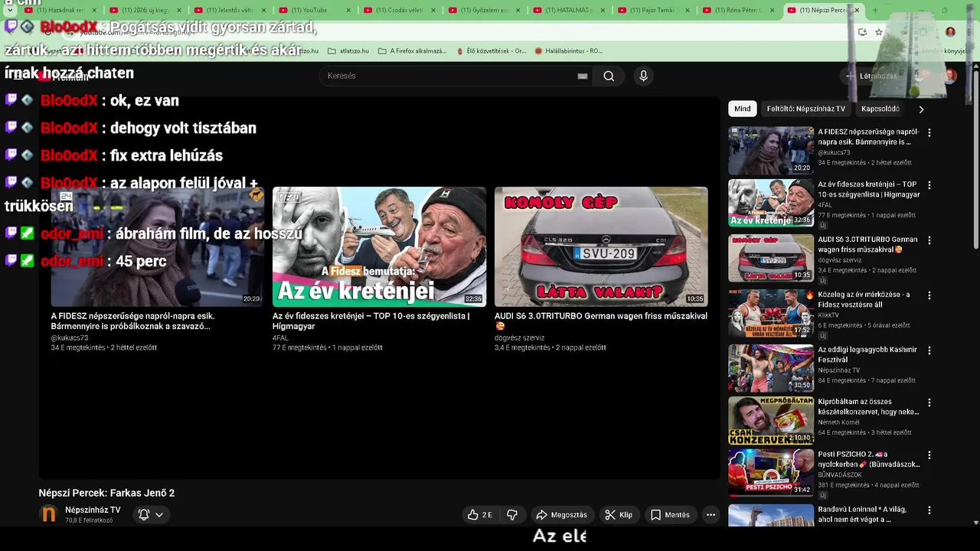The image size is (980, 551).
Task: Open sidebar Kashmir Fesztivál thumbnail 30:50
Action: 771,368
